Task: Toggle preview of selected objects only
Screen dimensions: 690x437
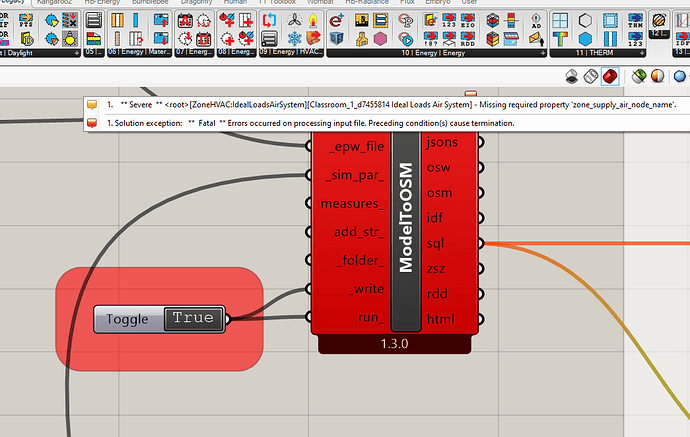Action: point(639,77)
